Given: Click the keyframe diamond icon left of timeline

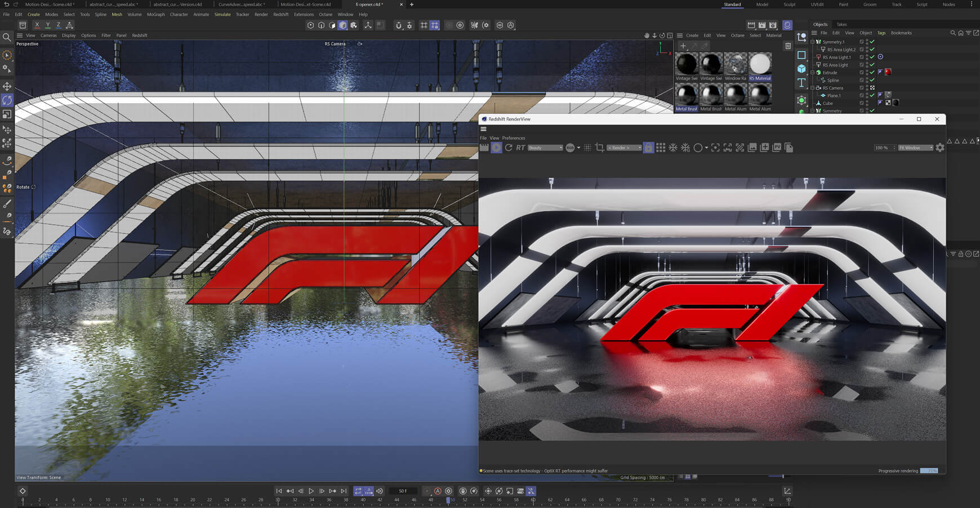Looking at the screenshot, I should (23, 491).
